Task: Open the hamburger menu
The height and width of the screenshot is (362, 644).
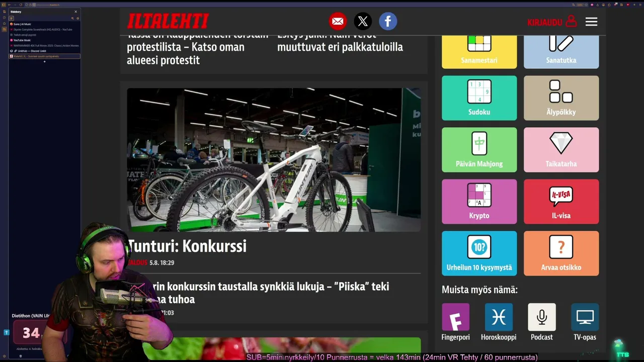Action: (x=591, y=22)
